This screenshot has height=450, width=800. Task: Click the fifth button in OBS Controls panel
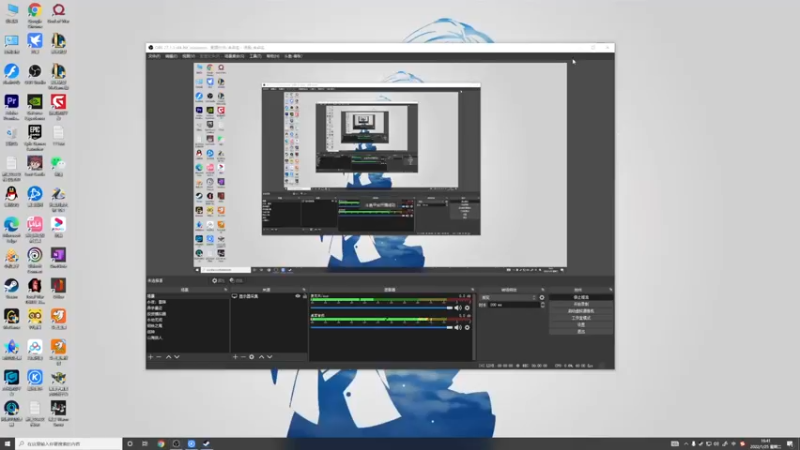click(x=581, y=324)
